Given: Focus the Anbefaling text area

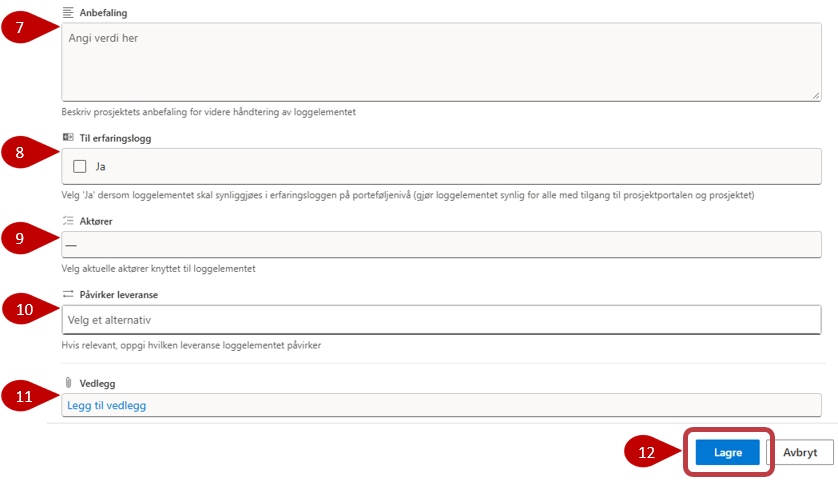Looking at the screenshot, I should pyautogui.click(x=441, y=62).
